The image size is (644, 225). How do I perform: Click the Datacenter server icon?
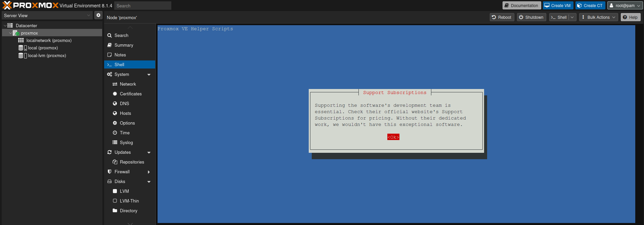10,26
